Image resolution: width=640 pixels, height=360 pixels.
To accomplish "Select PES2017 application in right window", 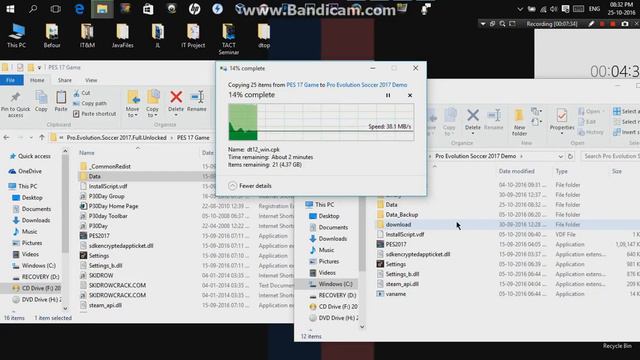I will [x=391, y=244].
